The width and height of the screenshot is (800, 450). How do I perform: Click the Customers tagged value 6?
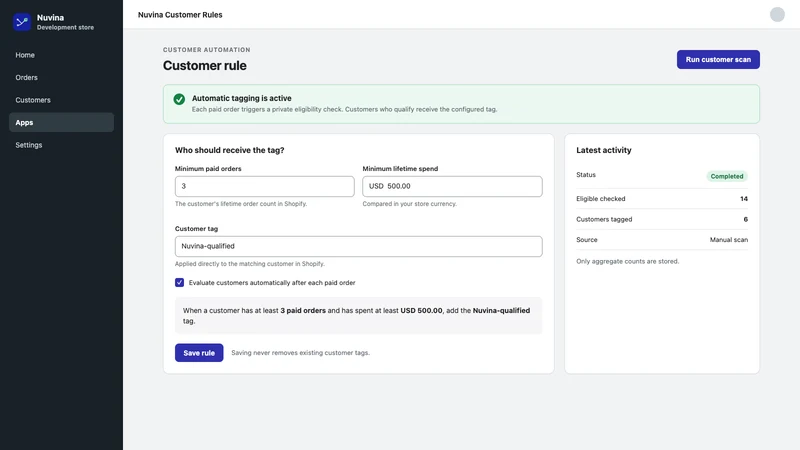[745, 219]
